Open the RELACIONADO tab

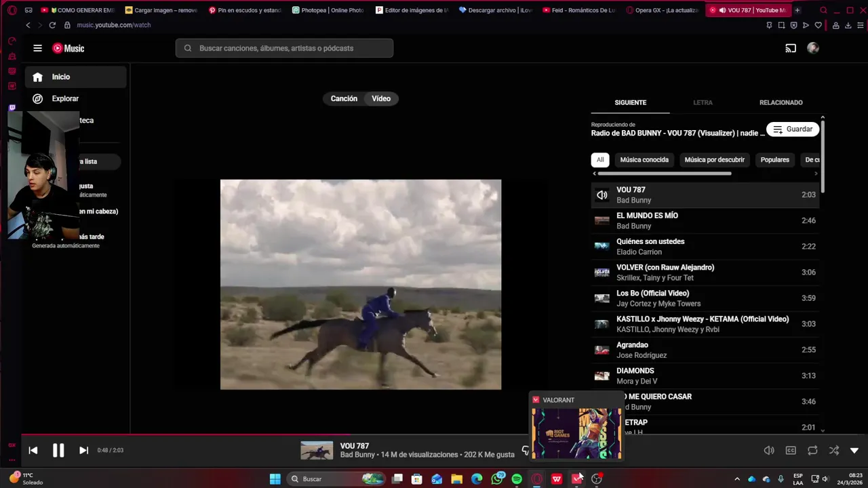tap(781, 102)
